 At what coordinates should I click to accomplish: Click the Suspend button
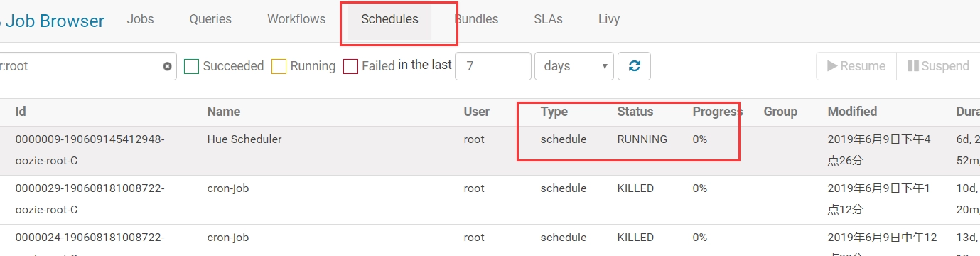tap(938, 66)
